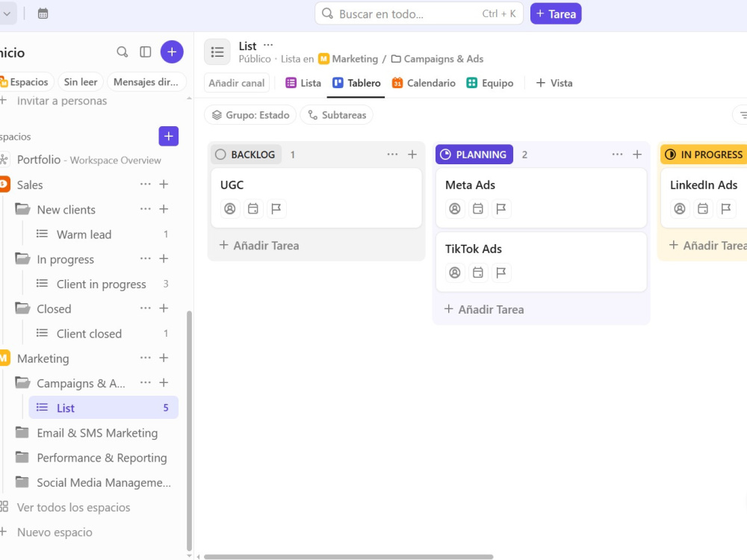Viewport: 747px width, 560px height.
Task: Set priority flag on UGC card
Action: [276, 208]
